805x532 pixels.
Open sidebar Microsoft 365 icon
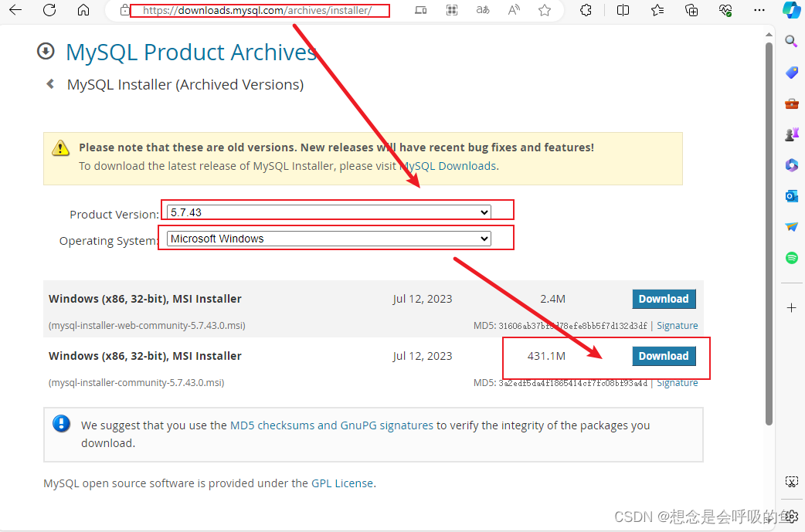[x=791, y=165]
